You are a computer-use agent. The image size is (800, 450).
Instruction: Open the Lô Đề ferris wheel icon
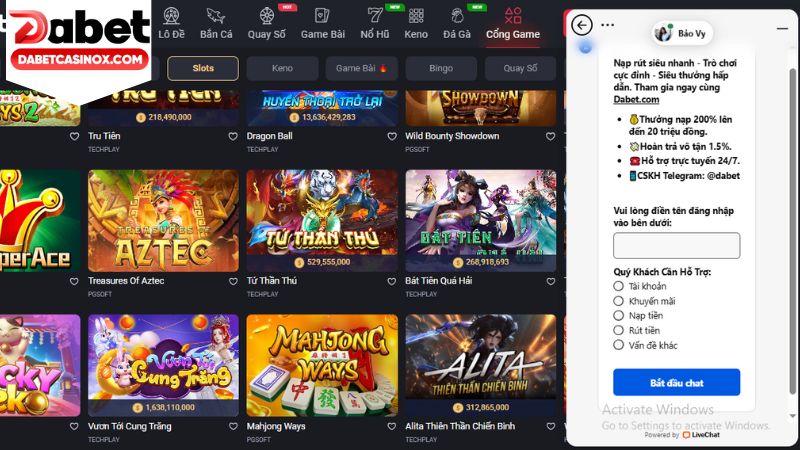click(171, 16)
